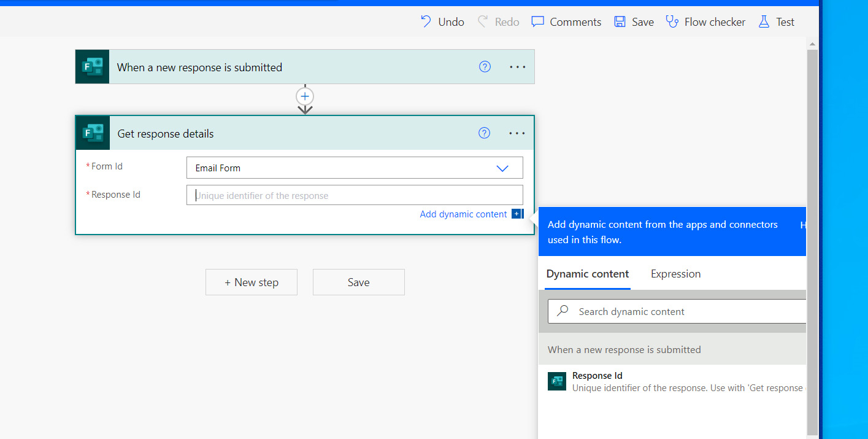
Task: Insert a step with the plus connector
Action: tap(305, 96)
